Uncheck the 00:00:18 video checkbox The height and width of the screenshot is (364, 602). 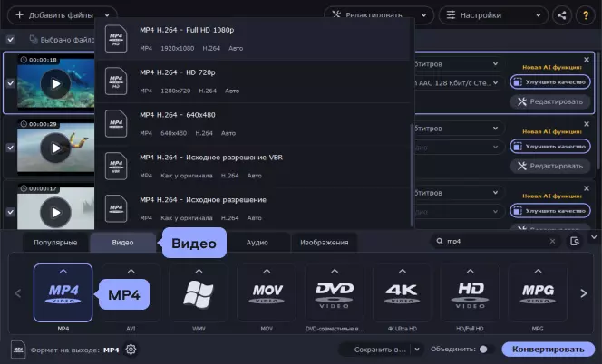tap(11, 83)
